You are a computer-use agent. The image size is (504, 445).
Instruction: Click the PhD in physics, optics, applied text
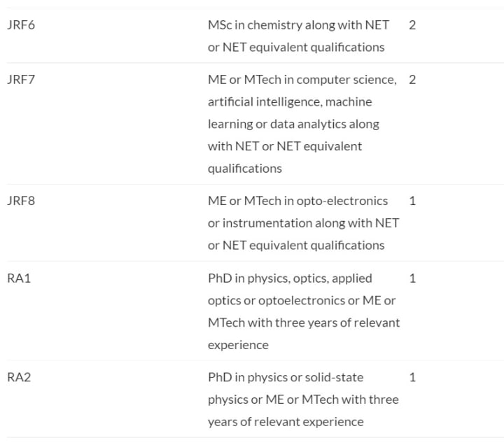click(290, 278)
